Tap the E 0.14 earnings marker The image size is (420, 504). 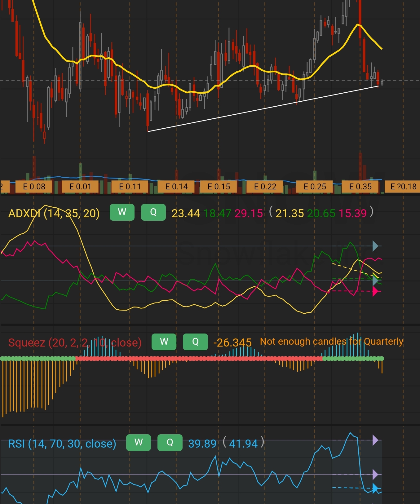click(176, 187)
